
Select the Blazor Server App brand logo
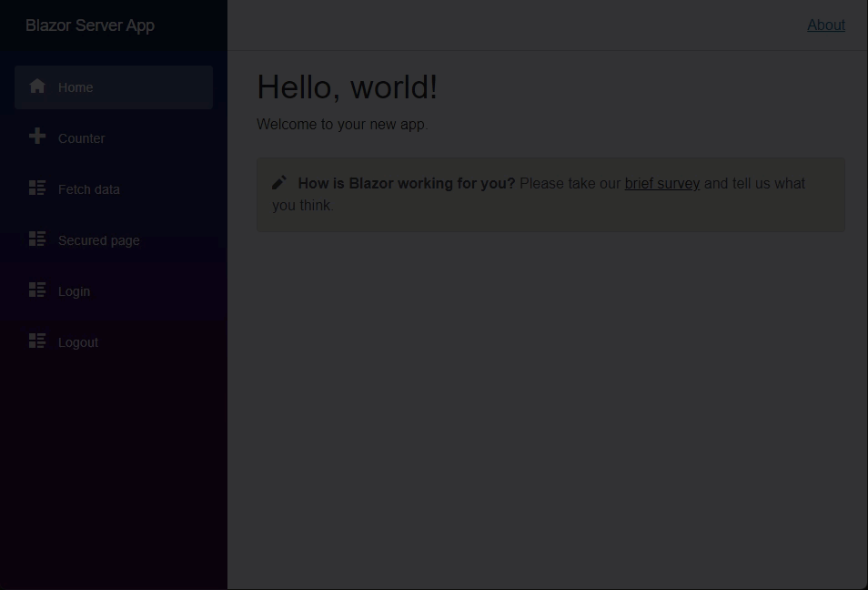(89, 25)
